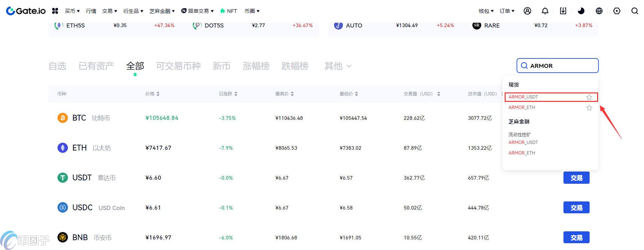Expand the 钱包 dropdown menu
Image resolution: width=644 pixels, height=250 pixels.
coord(486,11)
